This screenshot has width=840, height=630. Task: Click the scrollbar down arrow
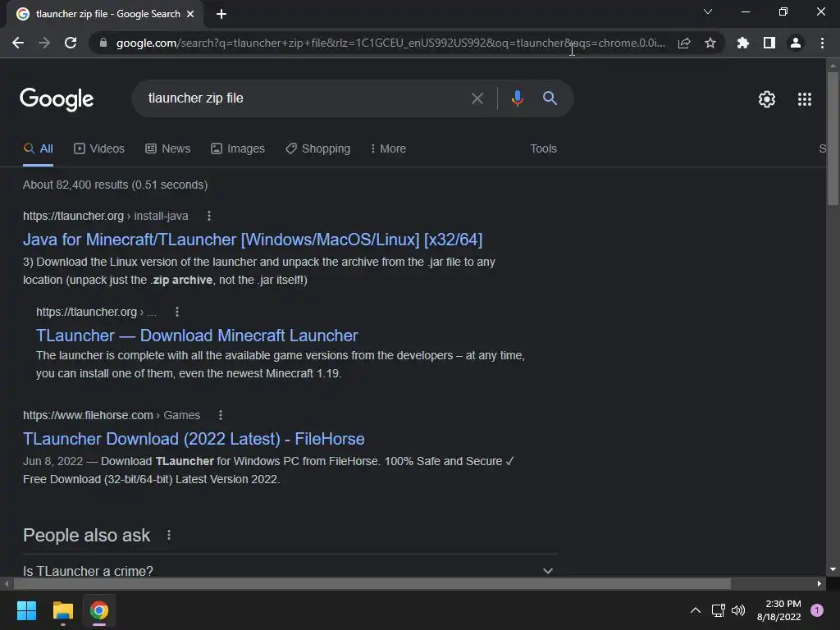click(833, 569)
